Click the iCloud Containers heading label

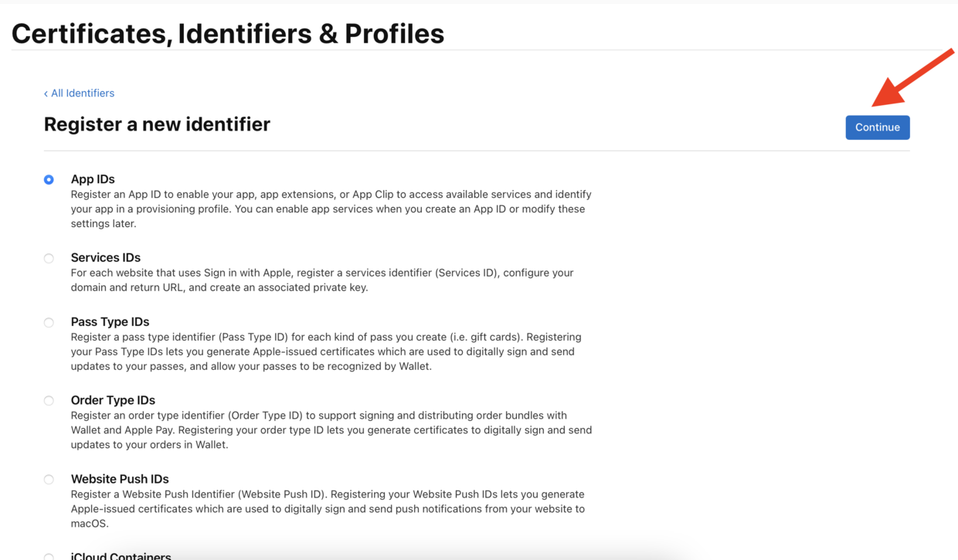coord(121,555)
